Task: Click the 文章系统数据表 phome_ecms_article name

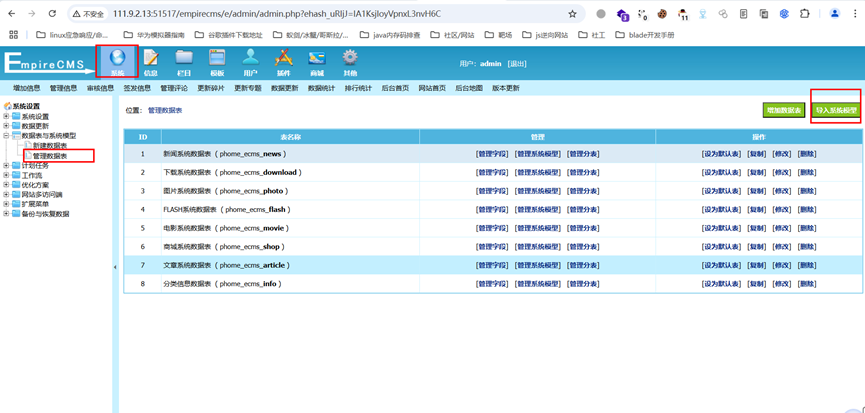Action: click(227, 265)
